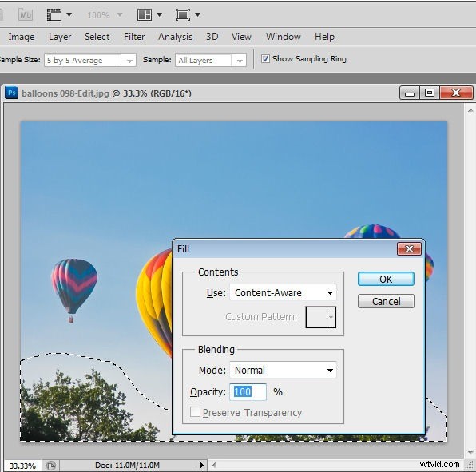Open the Analysis menu
Screen dimensions: 476x472
pos(175,37)
